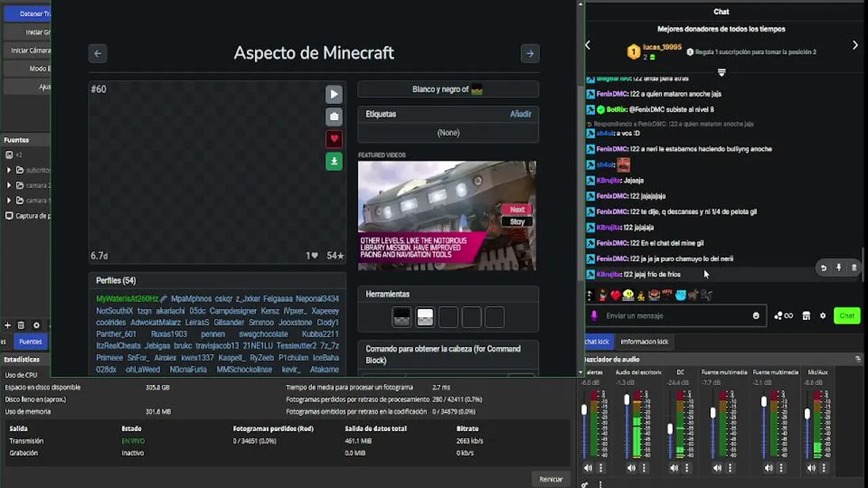Expand the subcritos folder source

pos(9,170)
